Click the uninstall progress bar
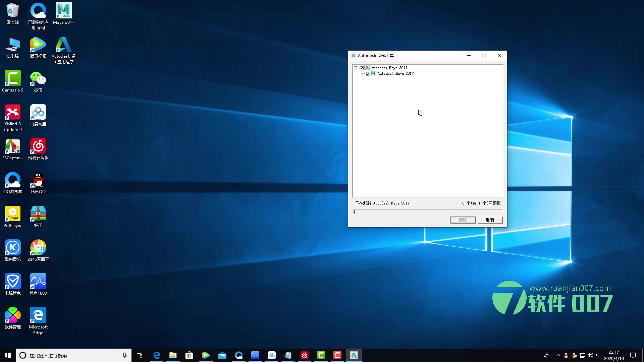This screenshot has width=644, height=362. (428, 212)
